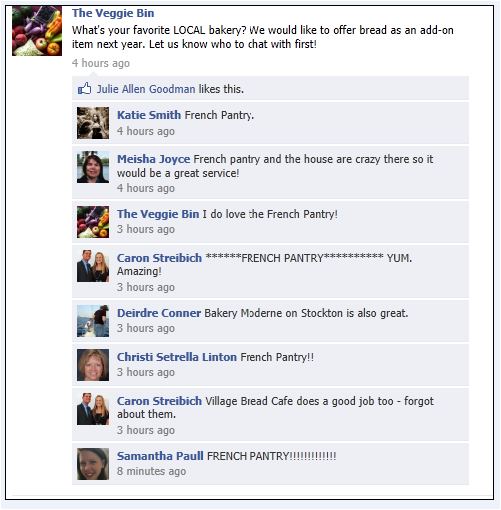Open The Veggie Bin page title link
Viewport: 501px width, 510px height.
(113, 13)
